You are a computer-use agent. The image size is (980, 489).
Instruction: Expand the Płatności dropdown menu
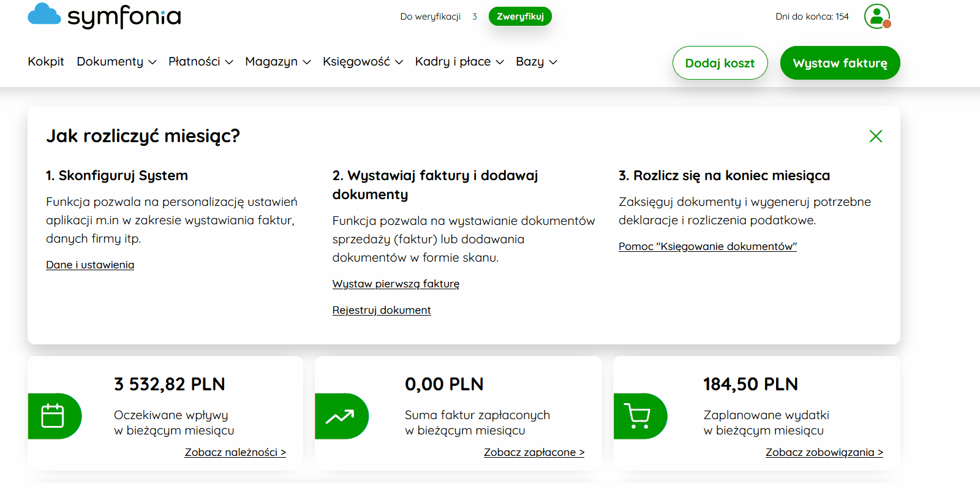(201, 61)
